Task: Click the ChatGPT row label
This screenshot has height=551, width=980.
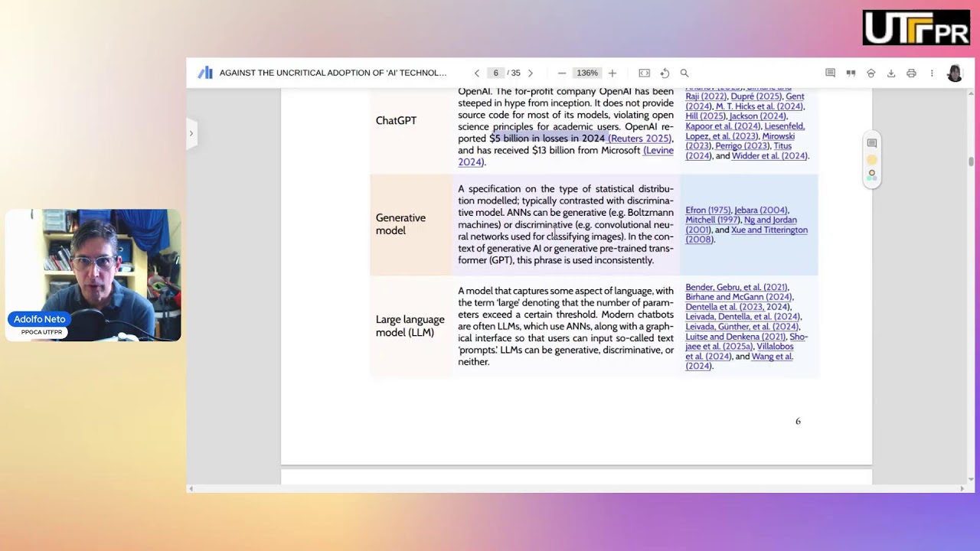Action: (x=396, y=121)
